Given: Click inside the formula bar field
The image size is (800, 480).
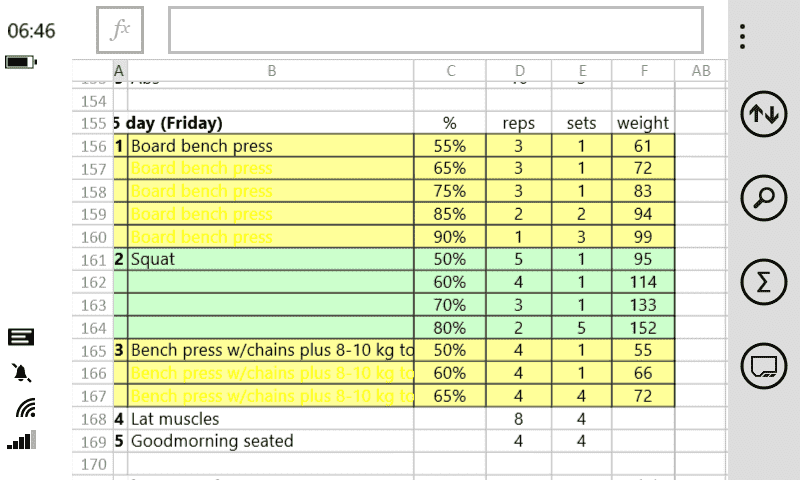Looking at the screenshot, I should pos(435,31).
